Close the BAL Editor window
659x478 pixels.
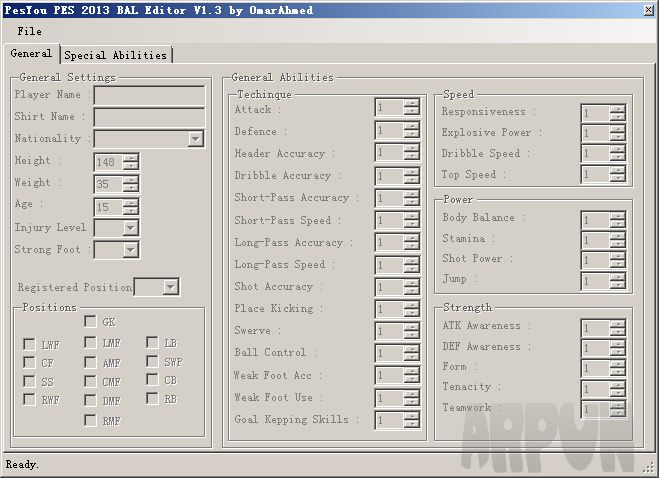tap(649, 10)
